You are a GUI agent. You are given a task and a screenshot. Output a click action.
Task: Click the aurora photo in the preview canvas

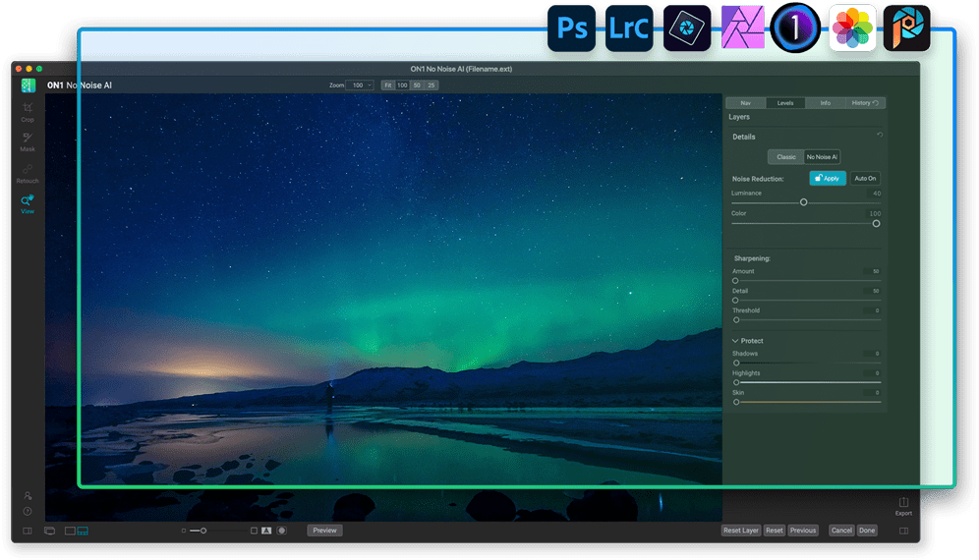click(x=383, y=308)
